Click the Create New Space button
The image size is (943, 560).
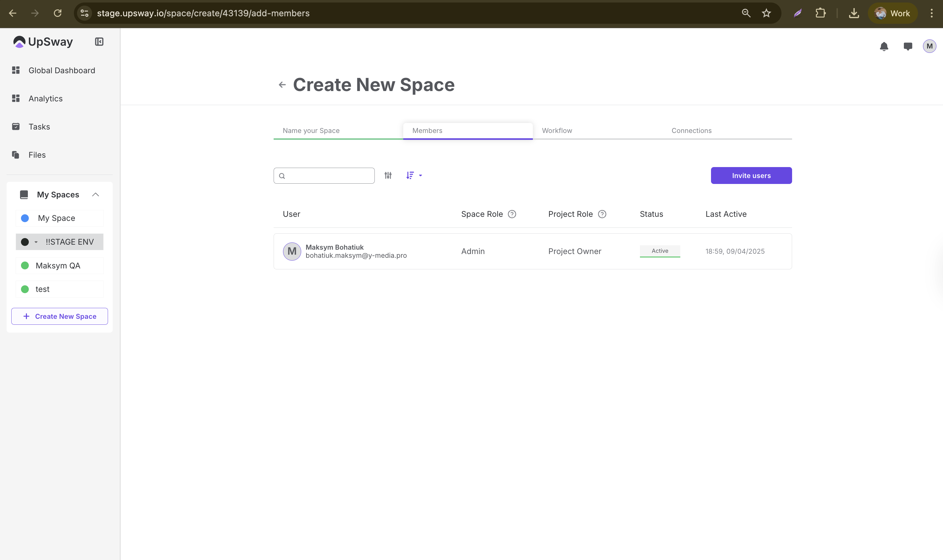(60, 316)
